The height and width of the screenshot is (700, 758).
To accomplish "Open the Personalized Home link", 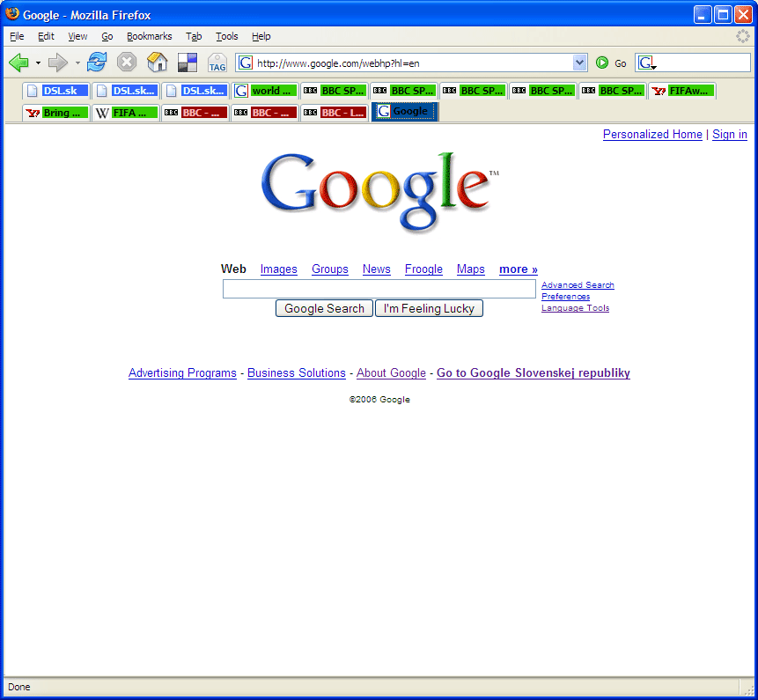I will pyautogui.click(x=652, y=135).
